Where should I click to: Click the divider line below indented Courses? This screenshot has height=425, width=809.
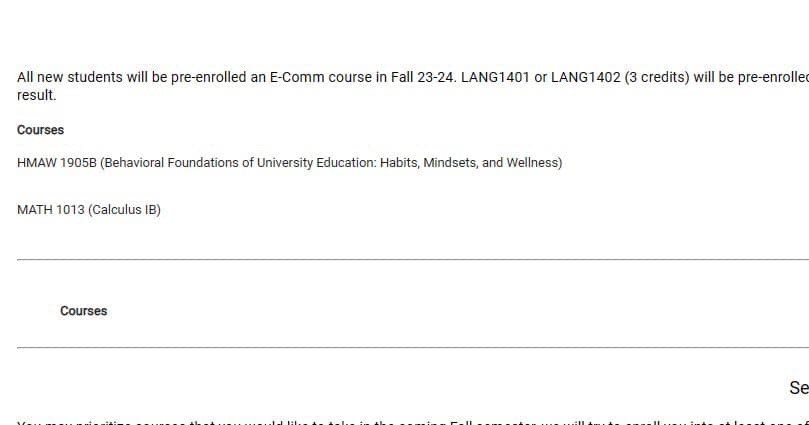click(400, 348)
